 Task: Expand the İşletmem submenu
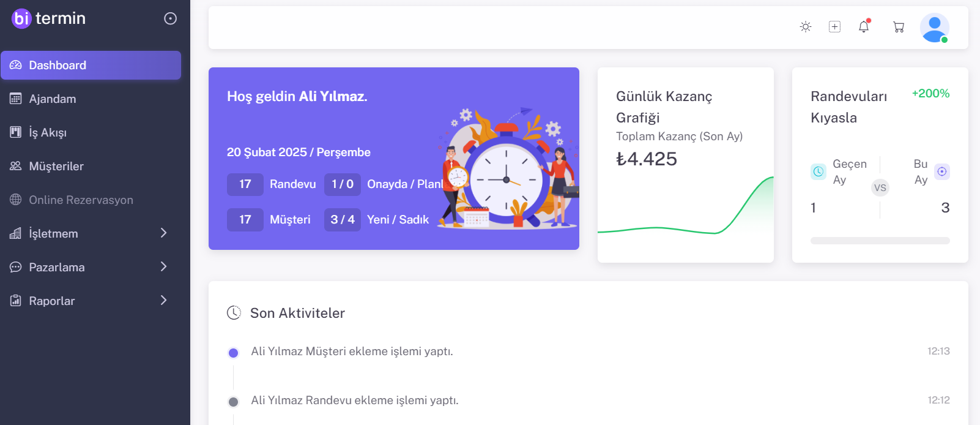click(x=91, y=233)
